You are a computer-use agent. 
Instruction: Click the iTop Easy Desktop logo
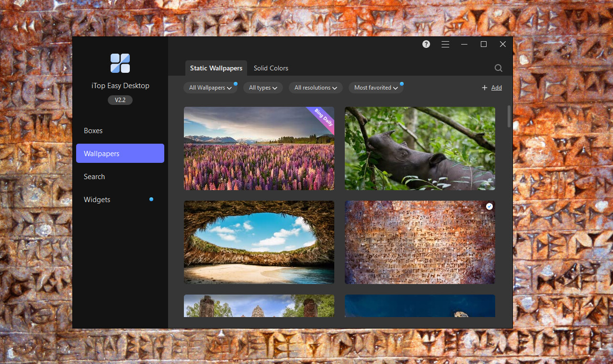120,63
